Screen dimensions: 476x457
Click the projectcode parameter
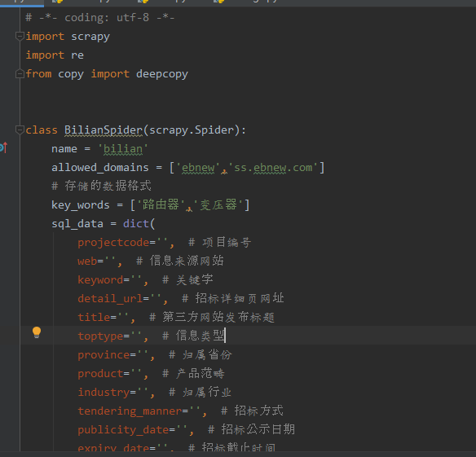(113, 243)
